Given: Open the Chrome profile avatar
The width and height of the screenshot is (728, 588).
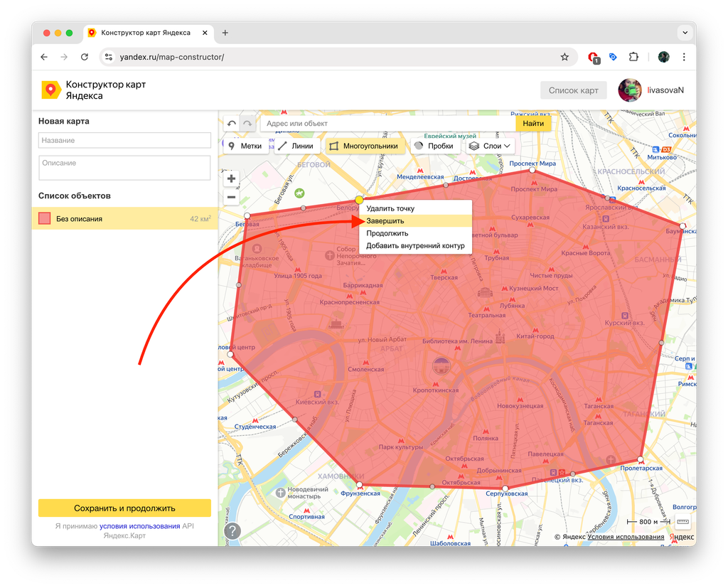Looking at the screenshot, I should click(663, 57).
